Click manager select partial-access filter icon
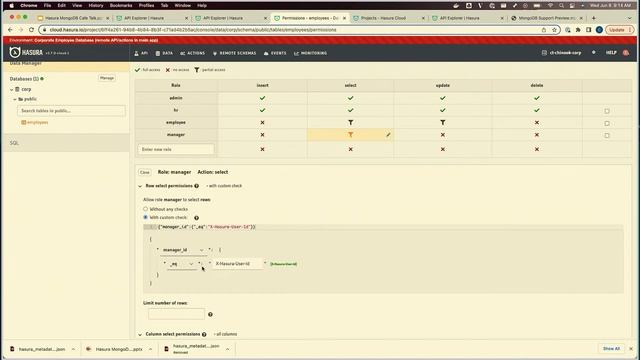This screenshot has height=360, width=640. (351, 135)
